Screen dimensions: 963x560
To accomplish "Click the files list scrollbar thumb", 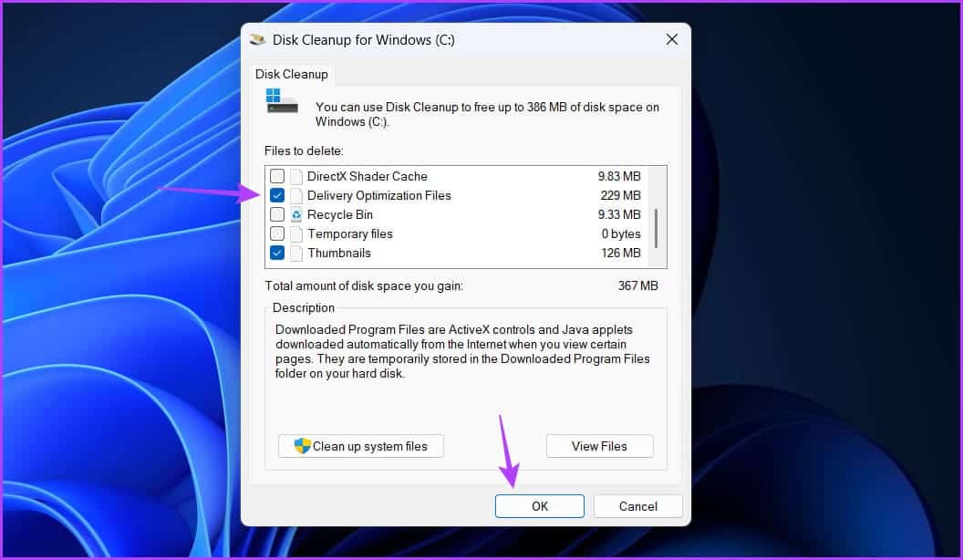I will click(x=657, y=228).
